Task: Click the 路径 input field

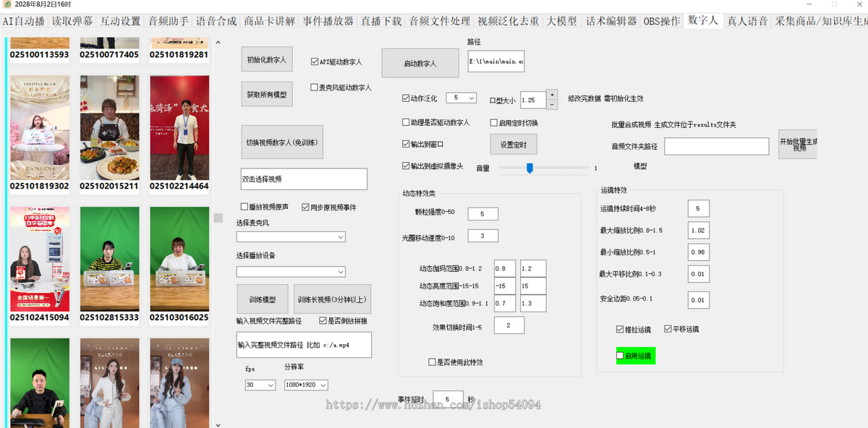Action: pos(496,62)
